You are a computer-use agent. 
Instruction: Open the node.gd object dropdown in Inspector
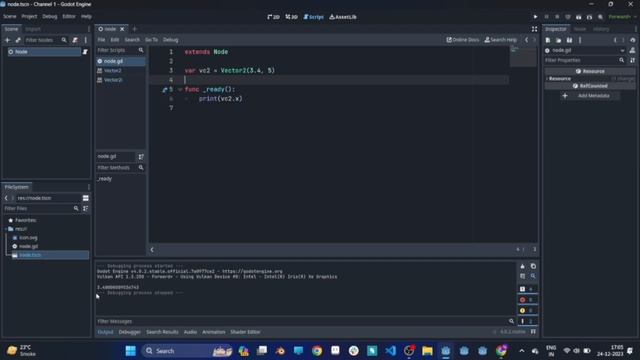[622, 51]
